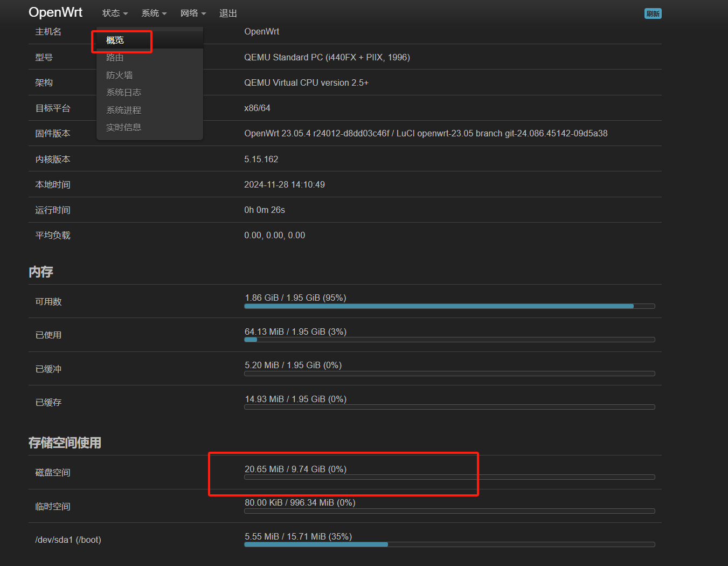Click the 本地时间 row label
Viewport: 728px width, 566px height.
tap(53, 184)
